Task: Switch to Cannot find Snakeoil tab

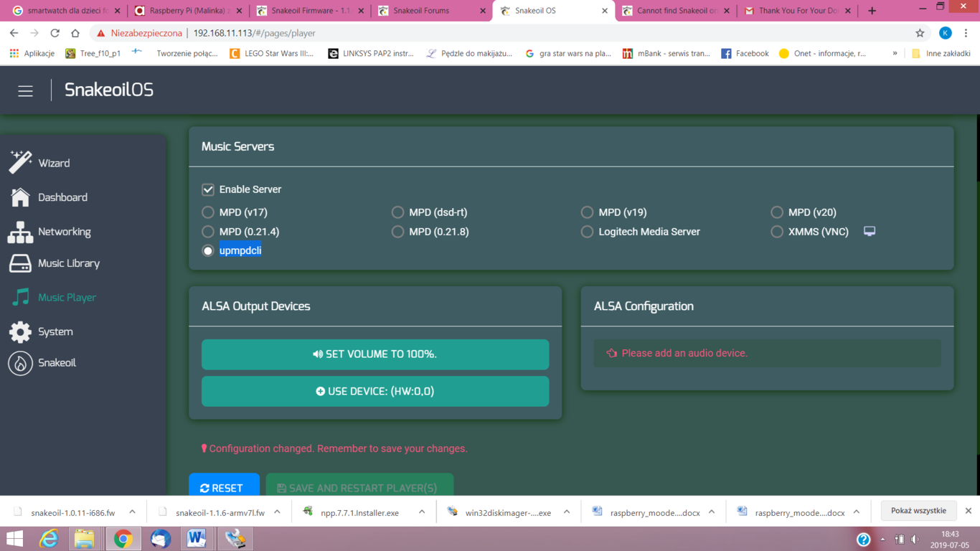Action: pyautogui.click(x=676, y=11)
